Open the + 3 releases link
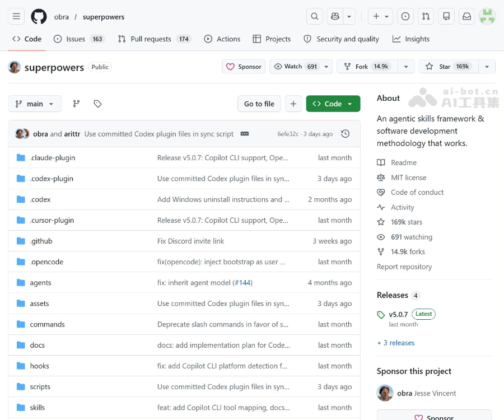 (x=396, y=343)
